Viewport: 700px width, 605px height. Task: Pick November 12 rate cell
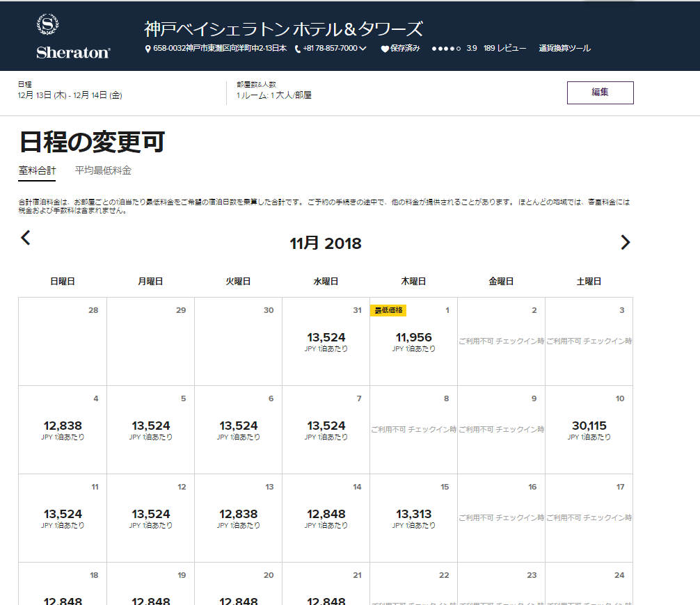(x=150, y=518)
